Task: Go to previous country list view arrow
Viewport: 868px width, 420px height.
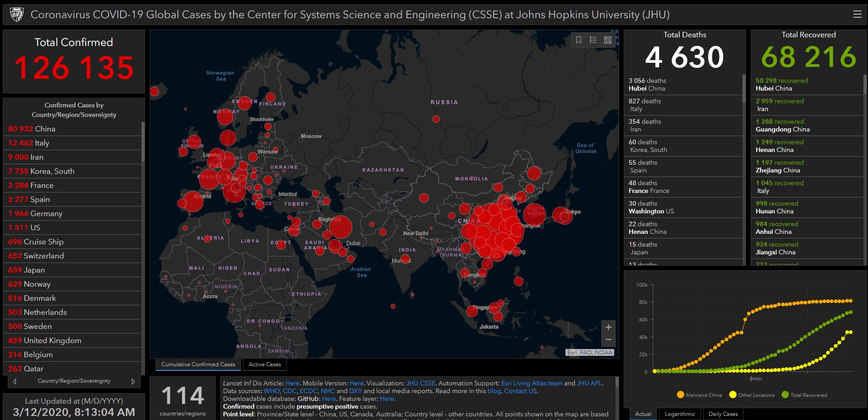Action: 15,381
